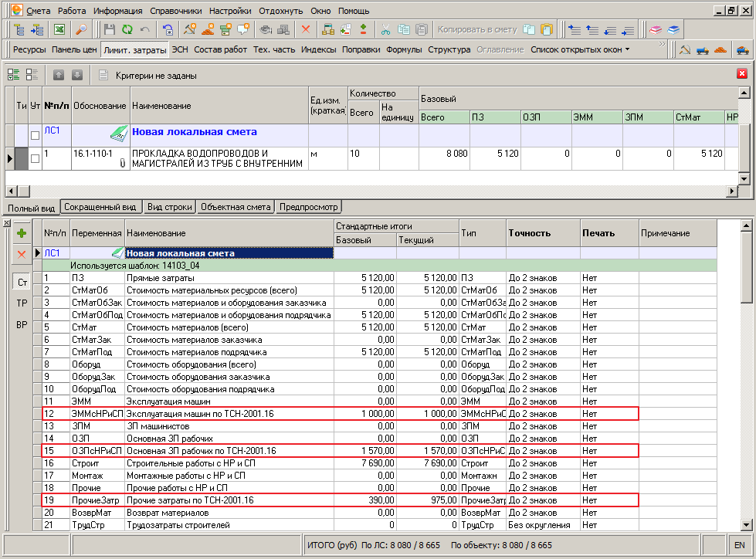Click the Печать column header
Viewport: 756px width, 559px height.
(x=609, y=233)
